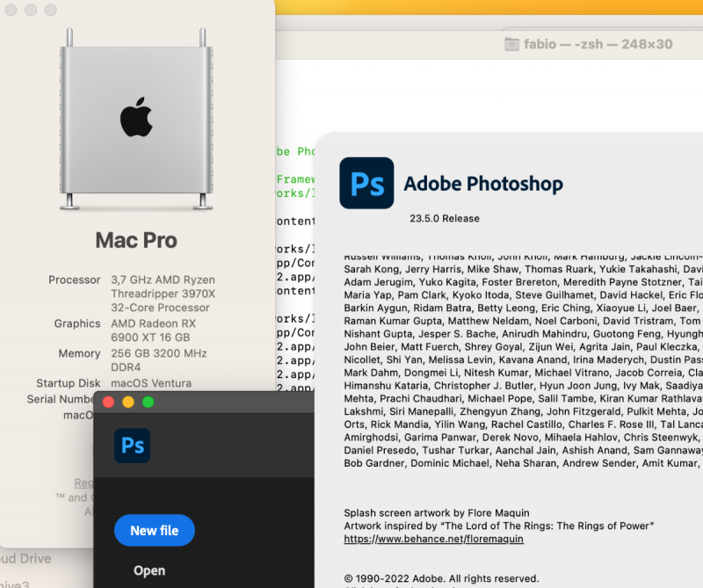Click credits line starting 'Orts, Rick Mandia'
Image resolution: width=703 pixels, height=588 pixels.
(523, 425)
